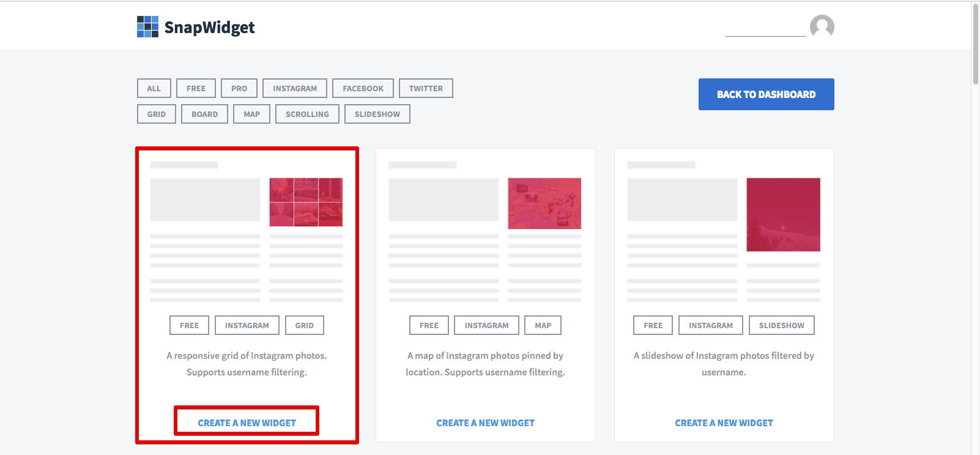The image size is (980, 455).
Task: Filter by SLIDESHOW layout type
Action: point(377,114)
